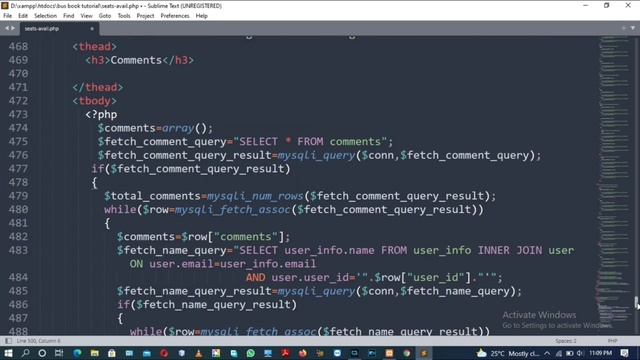Open the Spaces indentation selector
Viewport: 640px width, 360px height.
click(566, 341)
